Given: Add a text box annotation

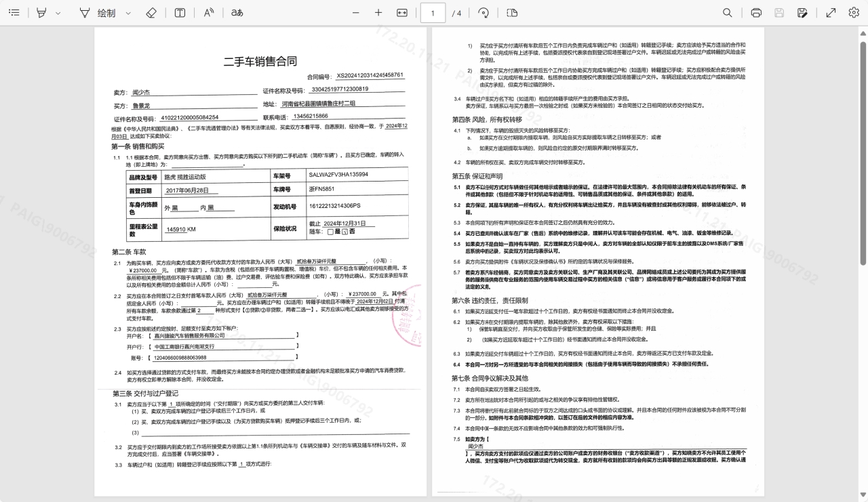Looking at the screenshot, I should 180,13.
